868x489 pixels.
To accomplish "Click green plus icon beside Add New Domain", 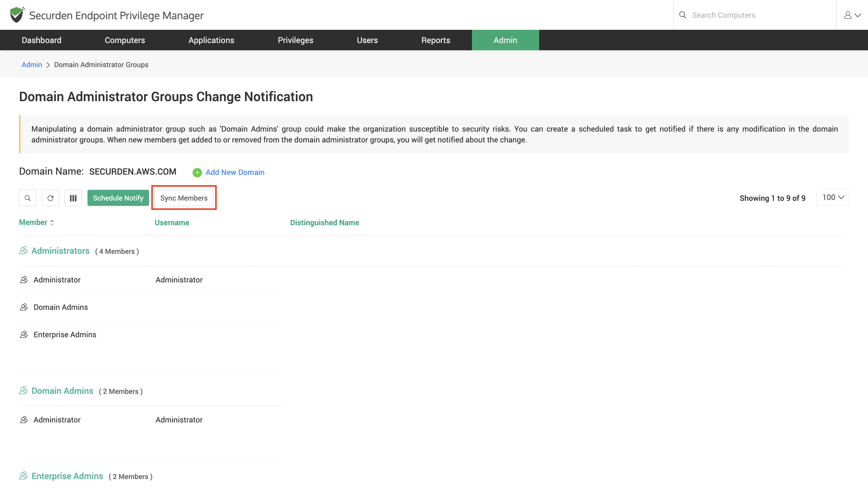I will point(197,172).
